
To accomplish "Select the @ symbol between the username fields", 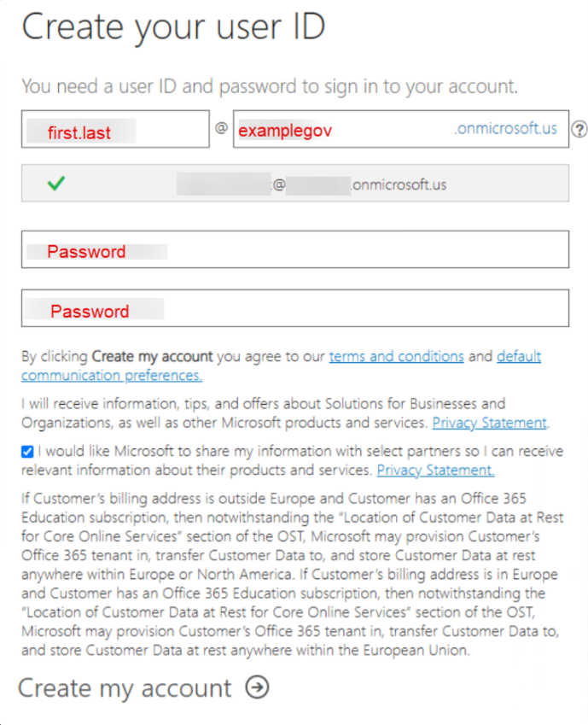I will coord(223,129).
